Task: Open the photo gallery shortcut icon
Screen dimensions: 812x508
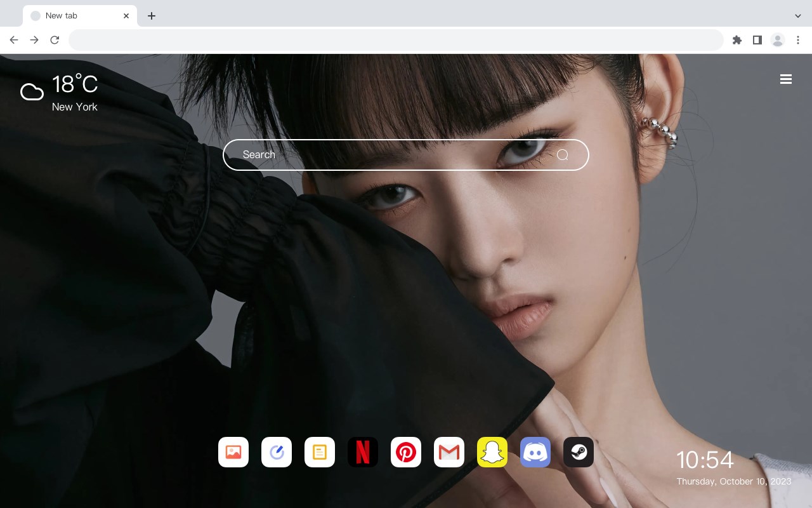Action: (233, 452)
